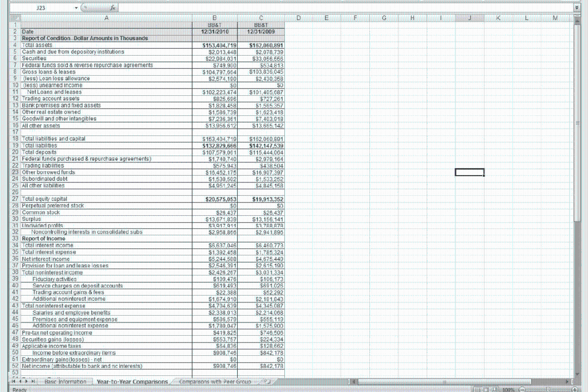
Task: Click the Select All corner button
Action: 14,18
